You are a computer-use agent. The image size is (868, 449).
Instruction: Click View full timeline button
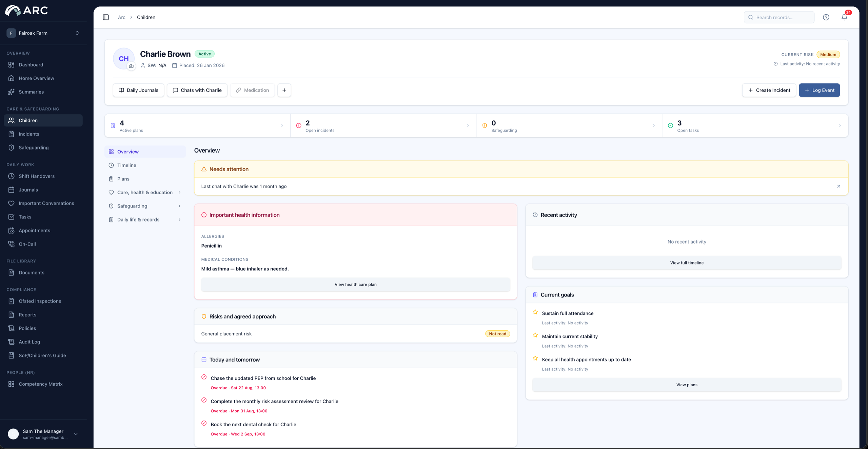(687, 263)
